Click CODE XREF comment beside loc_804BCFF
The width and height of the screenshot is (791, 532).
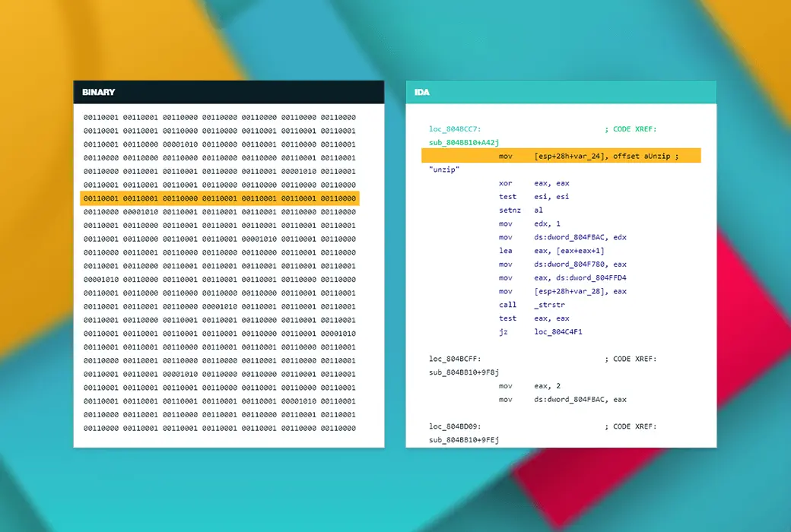click(x=631, y=359)
